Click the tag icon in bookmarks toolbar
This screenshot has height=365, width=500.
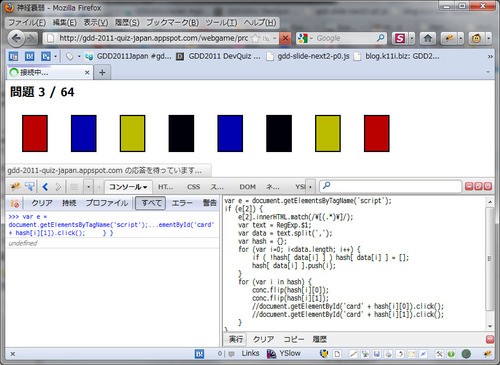[x=70, y=57]
